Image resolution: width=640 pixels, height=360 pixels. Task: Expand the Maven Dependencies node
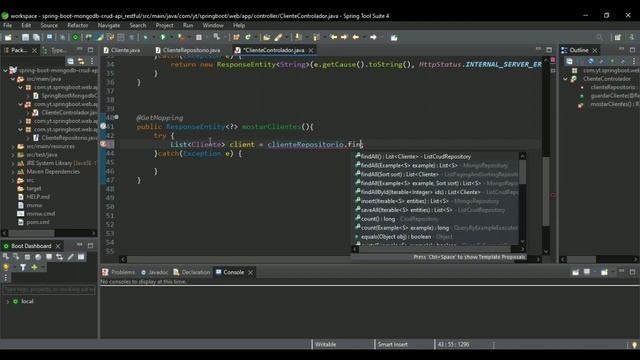click(13, 171)
